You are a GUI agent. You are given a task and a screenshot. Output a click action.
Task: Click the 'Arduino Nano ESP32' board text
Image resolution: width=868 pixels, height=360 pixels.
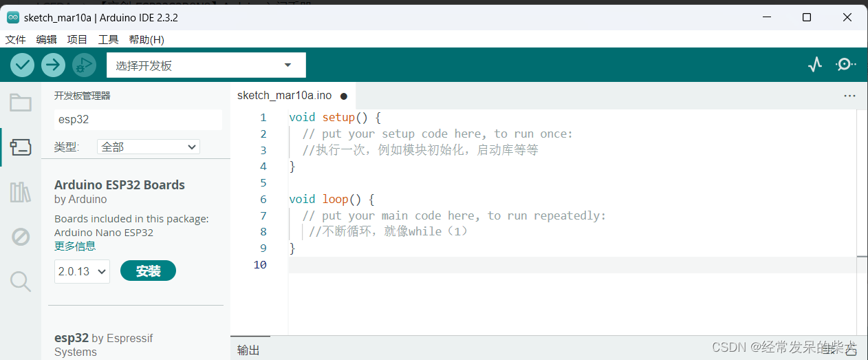click(104, 232)
